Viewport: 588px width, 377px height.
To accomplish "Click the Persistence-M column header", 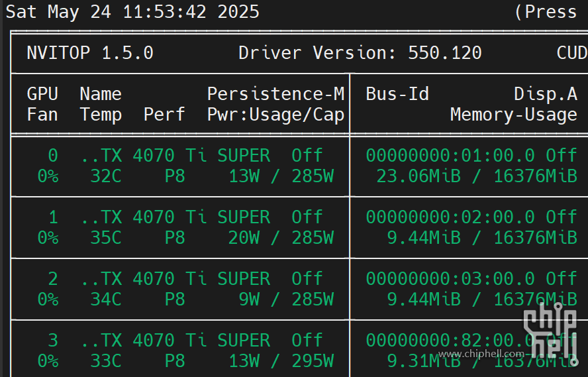I will tap(275, 94).
